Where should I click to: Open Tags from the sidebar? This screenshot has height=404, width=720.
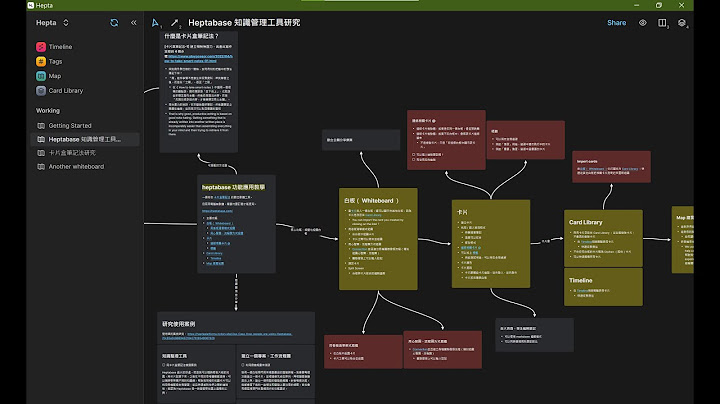pos(49,62)
